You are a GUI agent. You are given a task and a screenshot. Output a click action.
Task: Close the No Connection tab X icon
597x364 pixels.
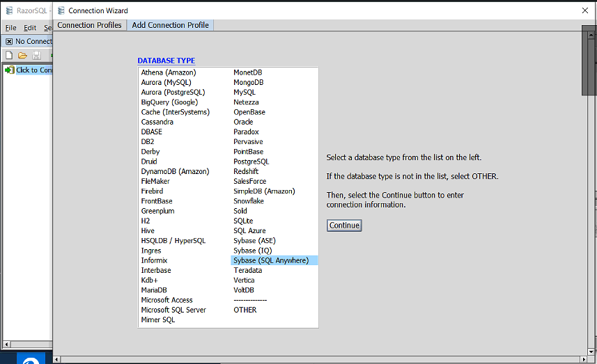click(x=9, y=41)
